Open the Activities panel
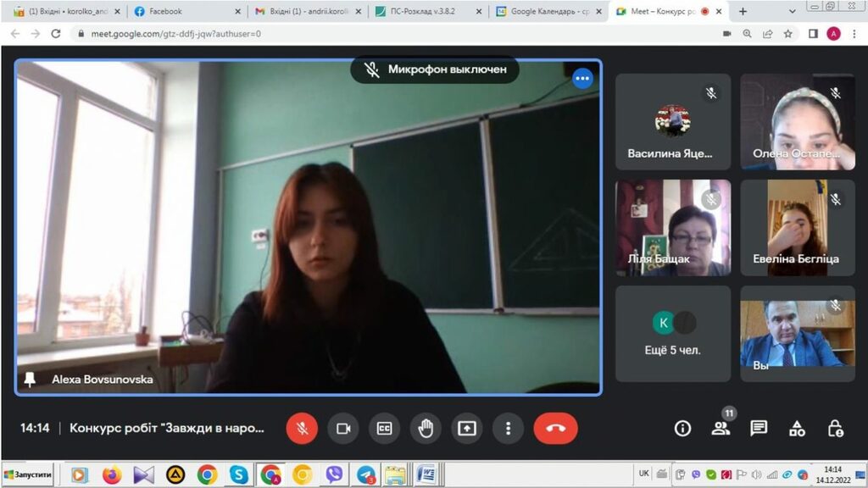Screen dimensions: 868x488 click(797, 428)
